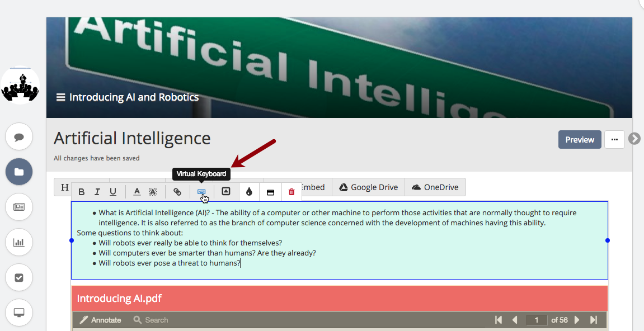The height and width of the screenshot is (331, 644).
Task: Open the PDF Annotate tool
Action: point(100,320)
